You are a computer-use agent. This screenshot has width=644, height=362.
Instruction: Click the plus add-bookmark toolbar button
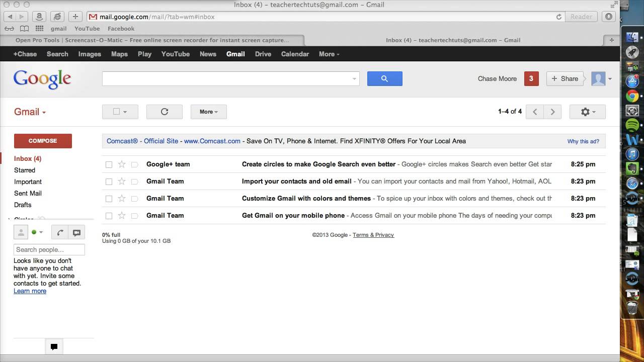[x=75, y=17]
